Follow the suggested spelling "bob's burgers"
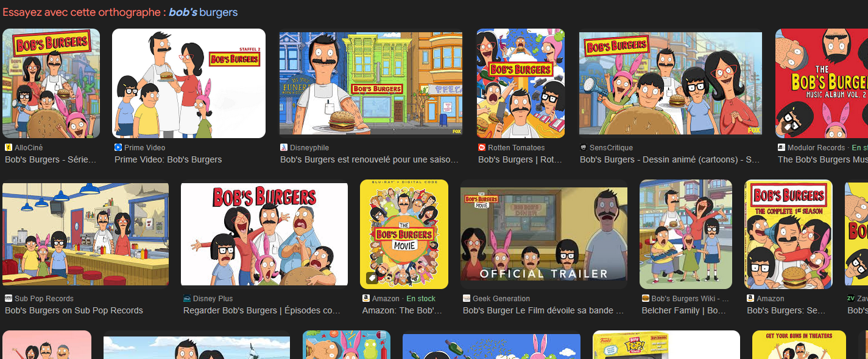The height and width of the screenshot is (359, 868). 203,12
